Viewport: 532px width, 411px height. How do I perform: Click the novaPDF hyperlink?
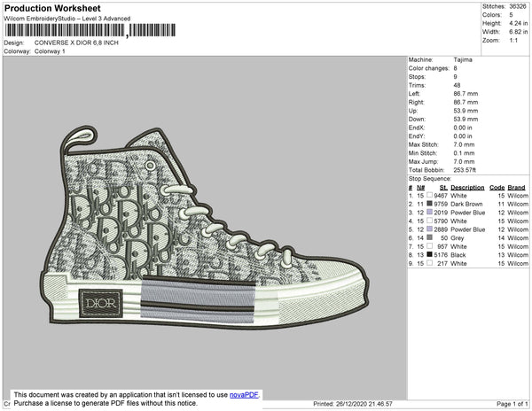click(244, 395)
